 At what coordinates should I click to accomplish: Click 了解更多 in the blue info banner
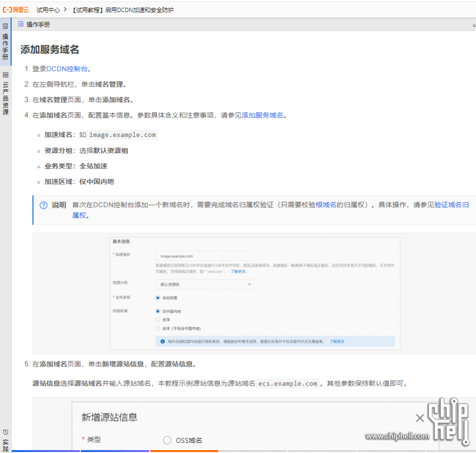point(337,342)
